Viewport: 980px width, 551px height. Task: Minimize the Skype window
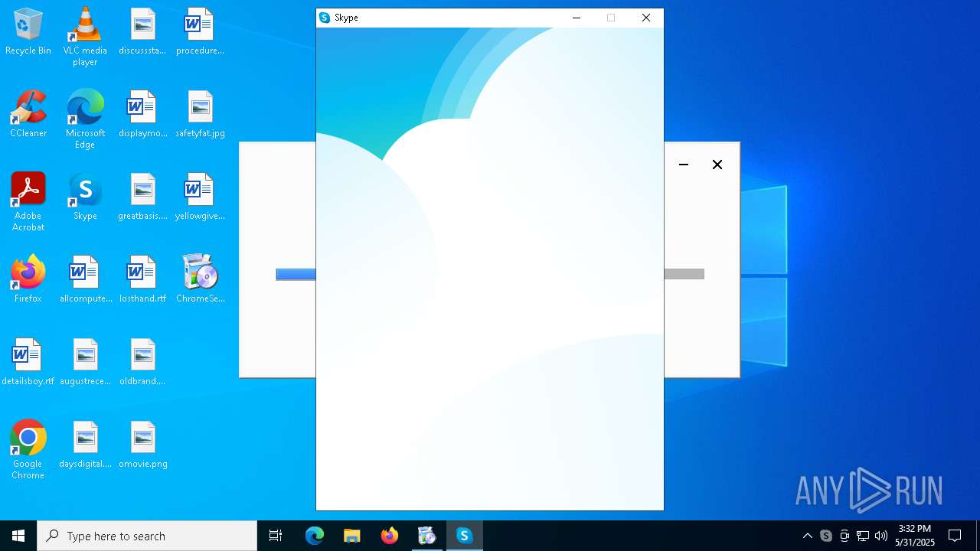tap(577, 18)
